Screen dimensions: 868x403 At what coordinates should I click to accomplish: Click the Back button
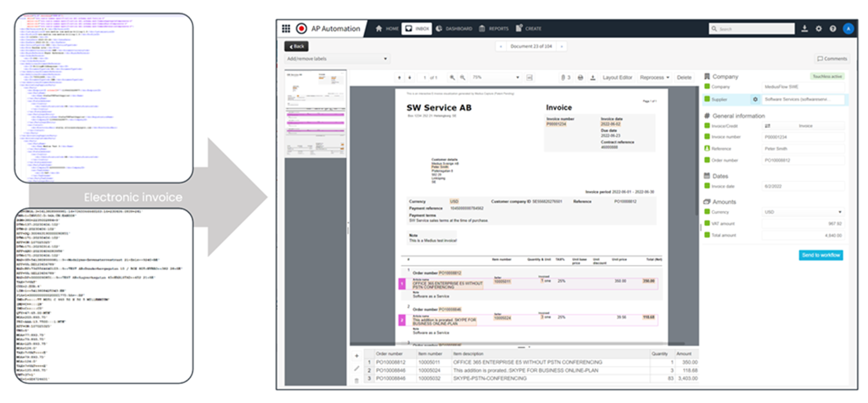pos(296,46)
